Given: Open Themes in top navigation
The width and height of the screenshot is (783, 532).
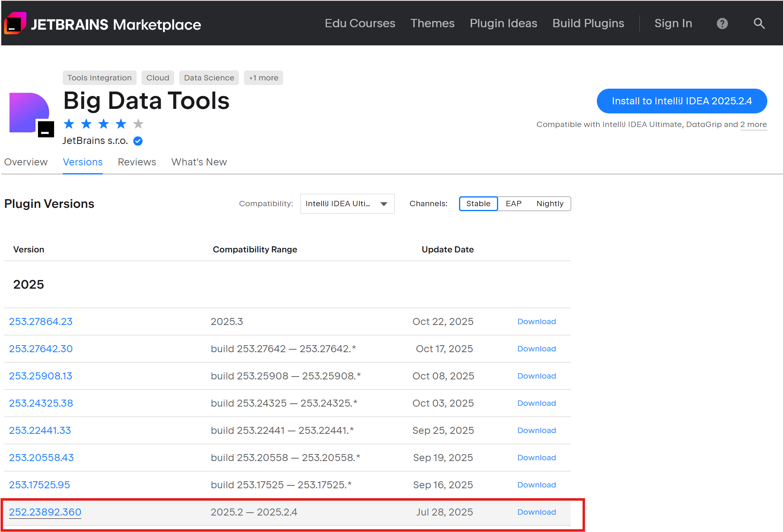Looking at the screenshot, I should [x=432, y=24].
